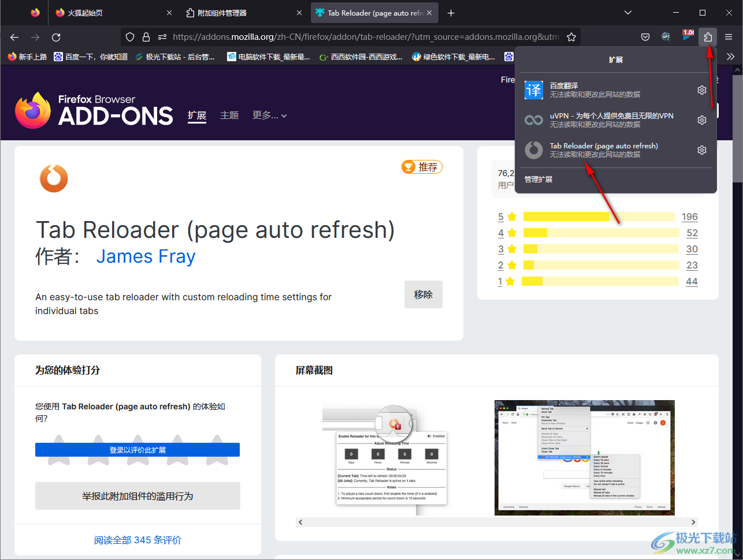Viewport: 743px width, 560px height.
Task: Click the Tab Reloader orange add-on icon
Action: coord(54,178)
